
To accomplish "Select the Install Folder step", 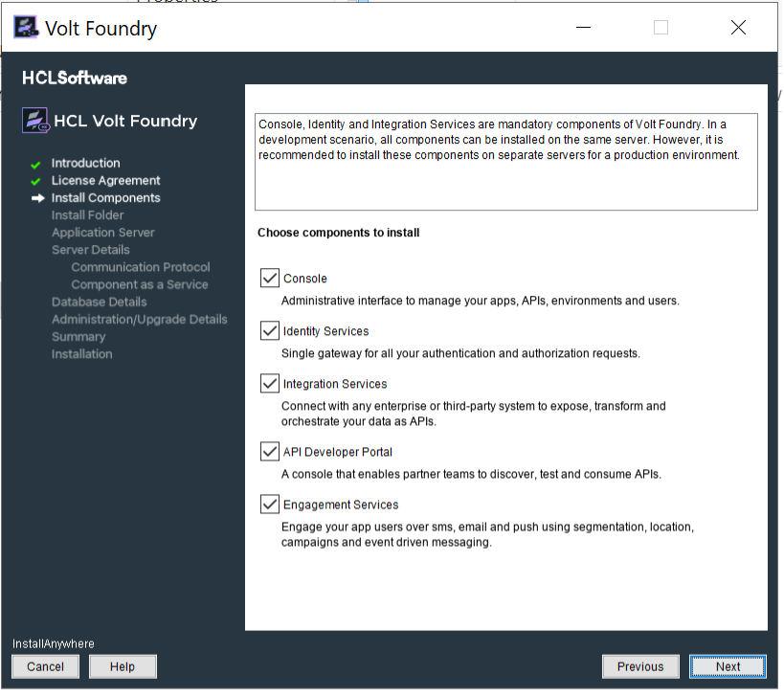I will pyautogui.click(x=87, y=215).
